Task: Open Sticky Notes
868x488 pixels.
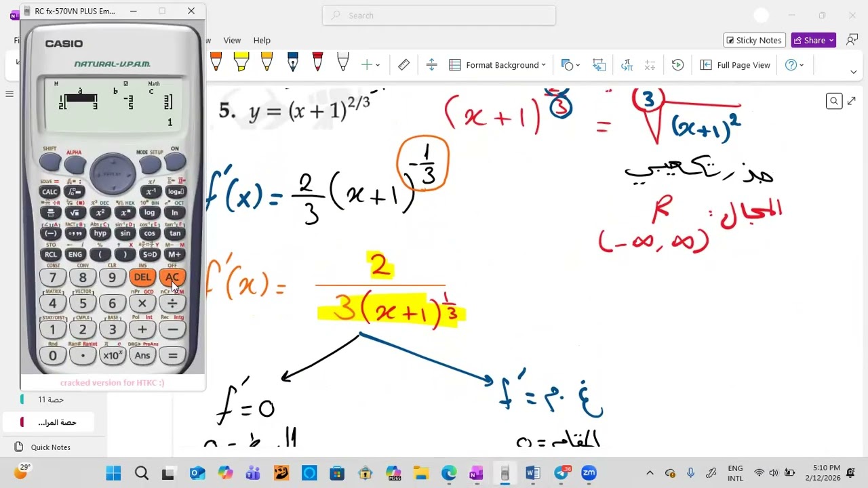Action: click(x=754, y=40)
